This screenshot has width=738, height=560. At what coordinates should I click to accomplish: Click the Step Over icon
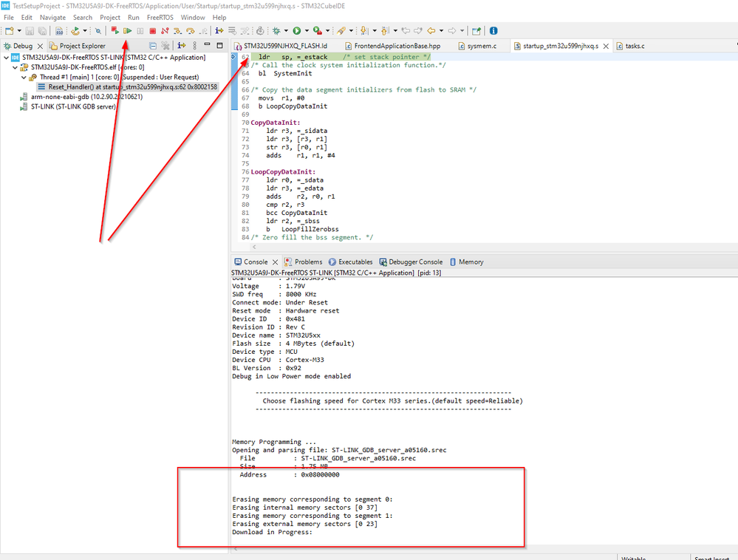[x=190, y=31]
